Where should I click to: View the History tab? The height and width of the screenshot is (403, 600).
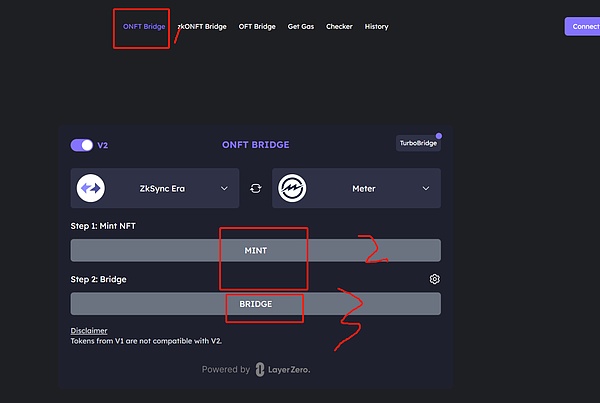(x=376, y=26)
